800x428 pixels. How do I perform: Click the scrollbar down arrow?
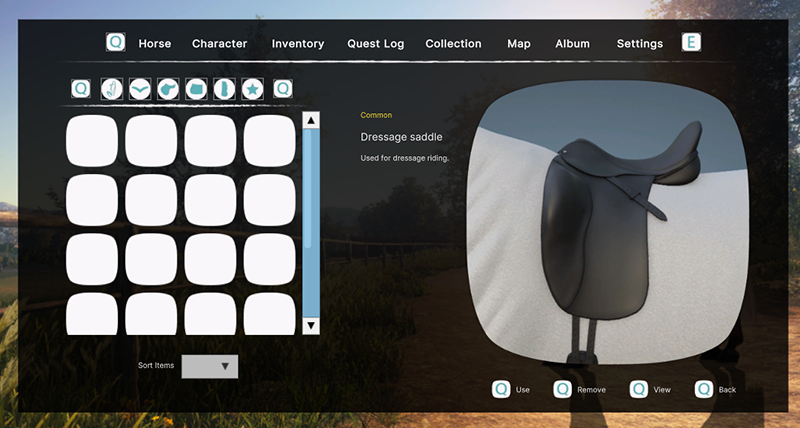311,325
